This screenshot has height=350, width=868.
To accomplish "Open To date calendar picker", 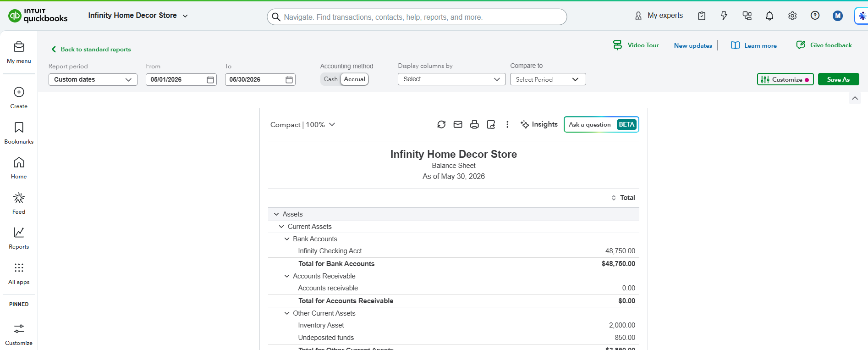I will coord(289,80).
